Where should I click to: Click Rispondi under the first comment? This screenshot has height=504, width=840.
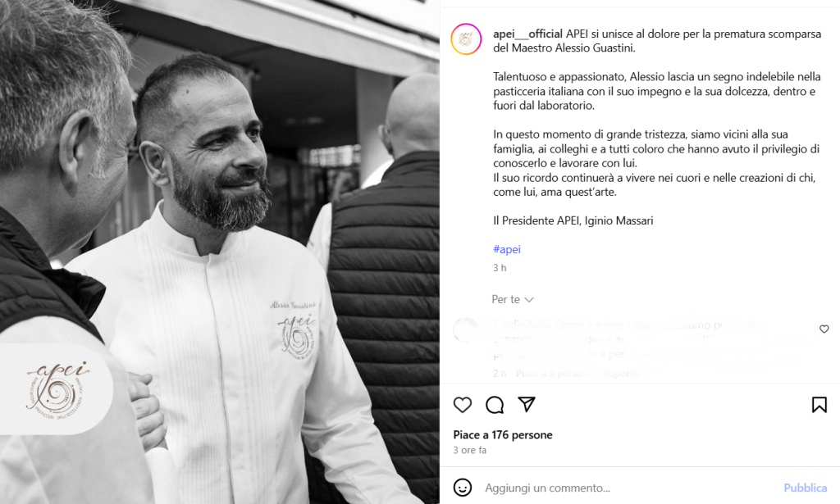[622, 374]
